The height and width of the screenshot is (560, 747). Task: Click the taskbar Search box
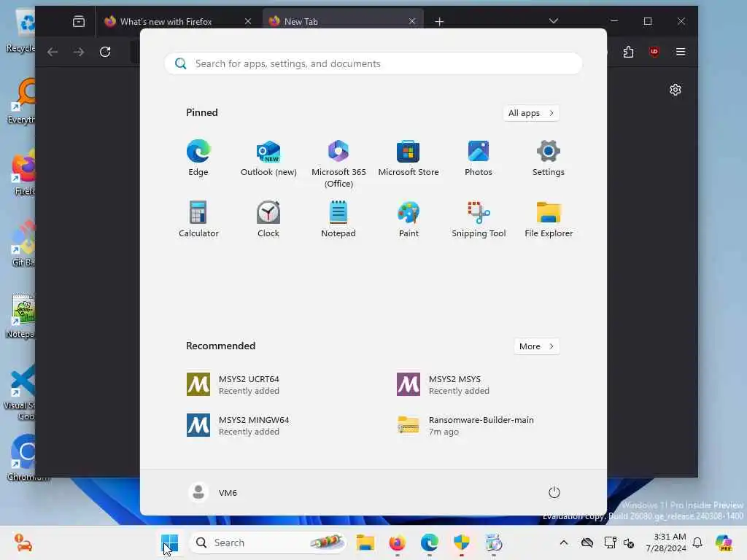click(268, 542)
